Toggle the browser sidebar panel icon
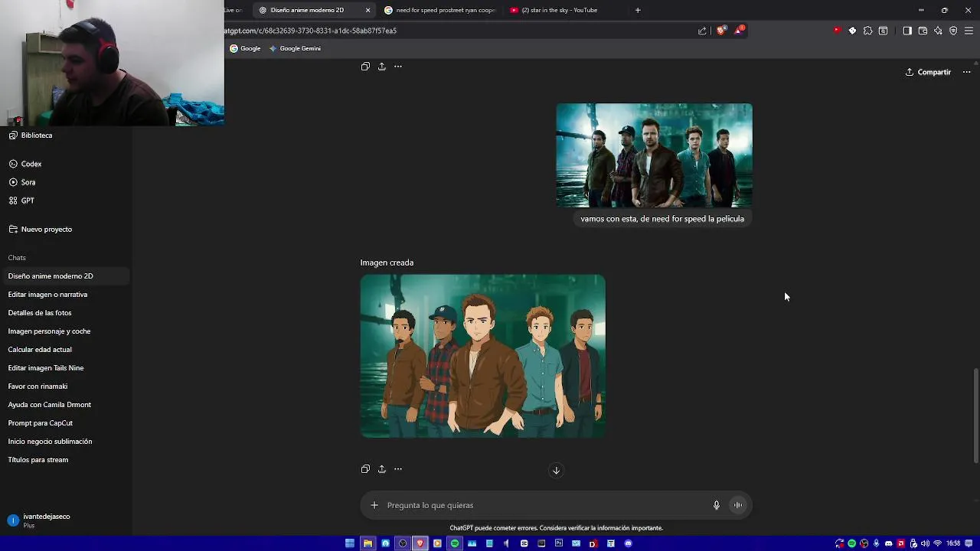Screen dimensions: 980x551 click(x=907, y=31)
